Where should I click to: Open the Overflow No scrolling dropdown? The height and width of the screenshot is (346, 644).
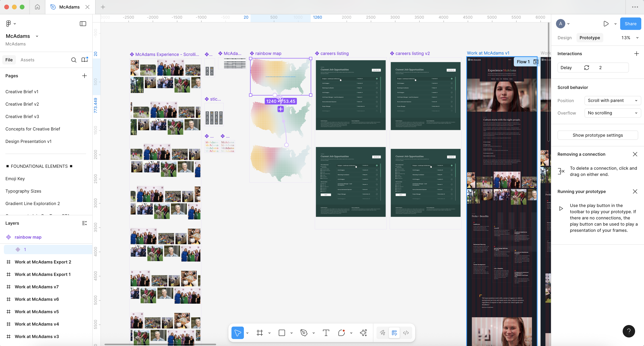click(612, 113)
